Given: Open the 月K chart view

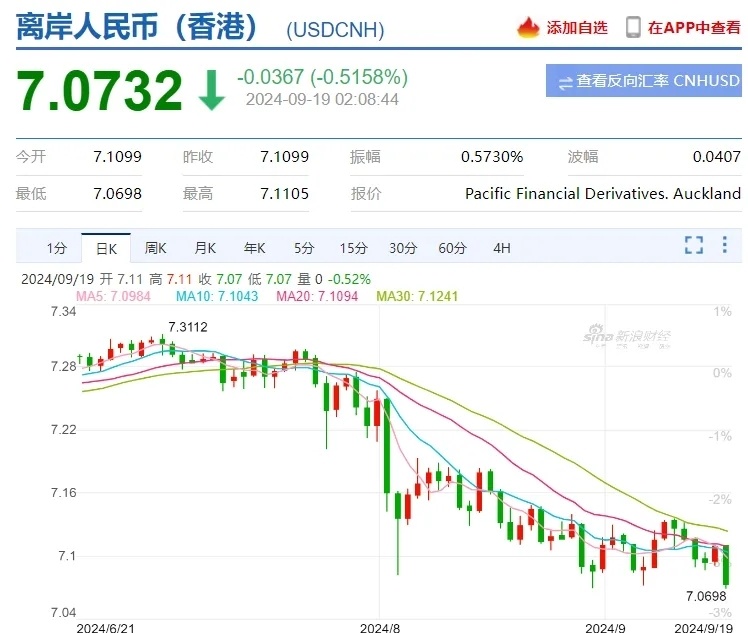Looking at the screenshot, I should pyautogui.click(x=205, y=248).
